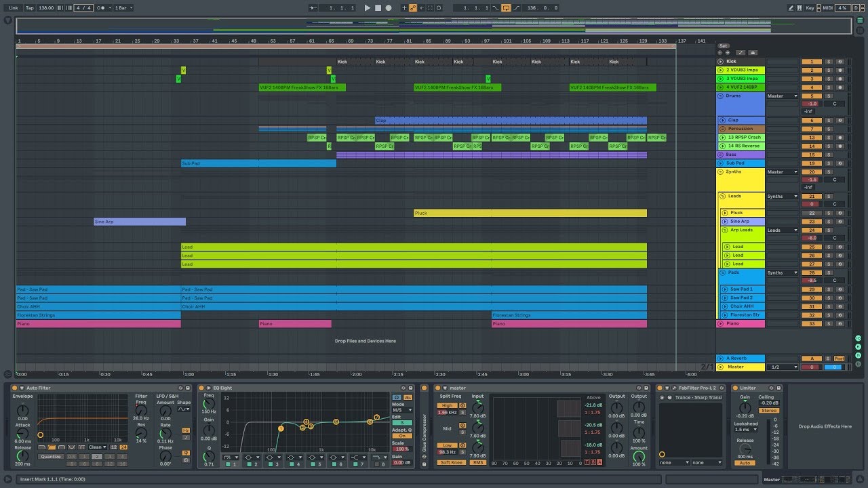Arm the Sub Pad track for recording
The height and width of the screenshot is (488, 868).
coord(840,163)
